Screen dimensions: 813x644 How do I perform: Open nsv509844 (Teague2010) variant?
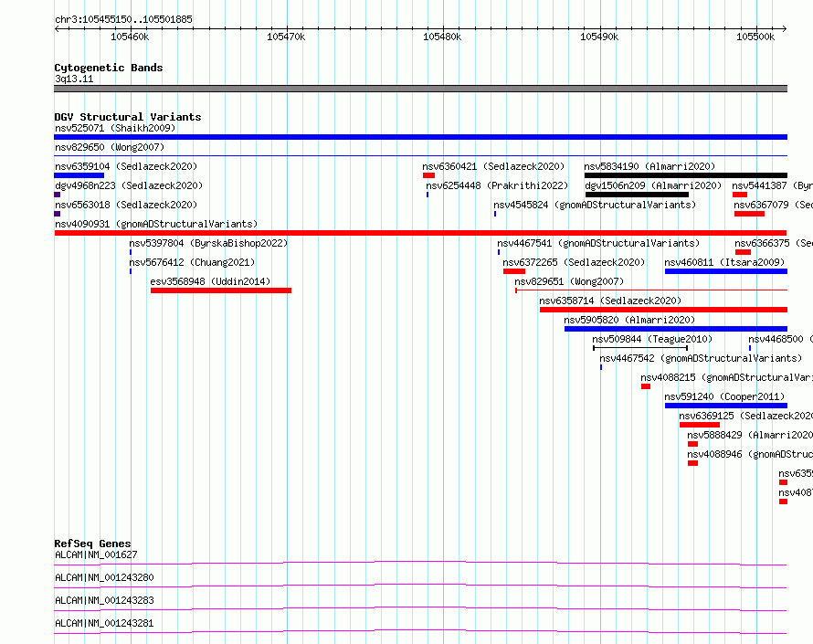point(652,339)
